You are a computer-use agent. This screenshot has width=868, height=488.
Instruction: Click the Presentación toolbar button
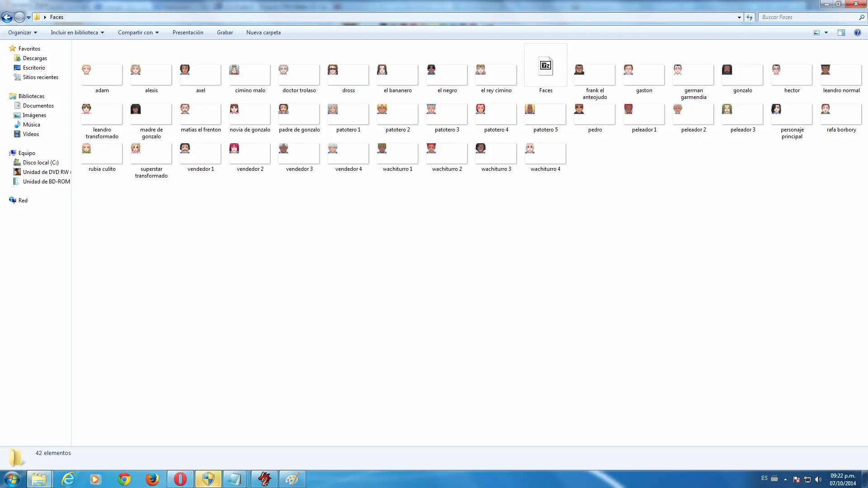(x=188, y=33)
